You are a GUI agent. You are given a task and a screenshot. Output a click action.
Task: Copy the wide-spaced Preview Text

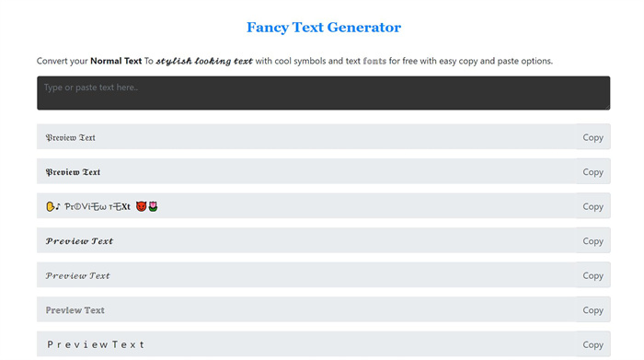tap(592, 344)
